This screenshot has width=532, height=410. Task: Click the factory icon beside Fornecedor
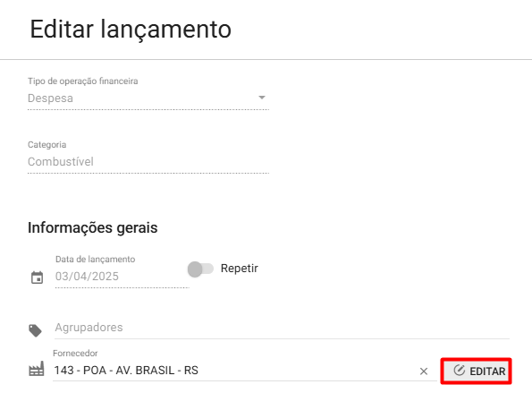point(37,369)
